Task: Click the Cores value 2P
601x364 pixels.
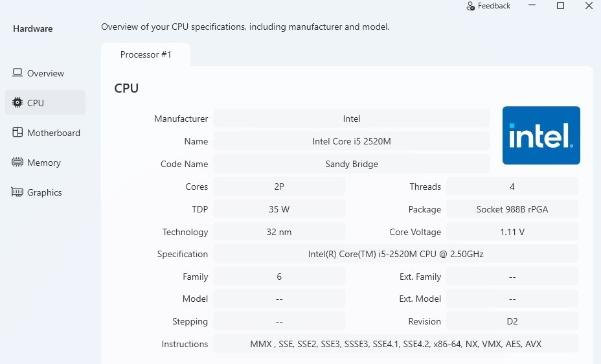Action: point(279,187)
